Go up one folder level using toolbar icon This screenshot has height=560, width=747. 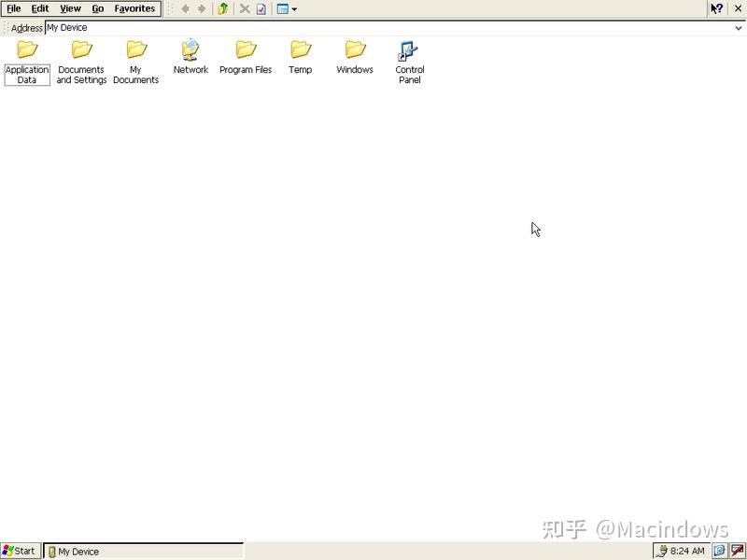coord(222,9)
